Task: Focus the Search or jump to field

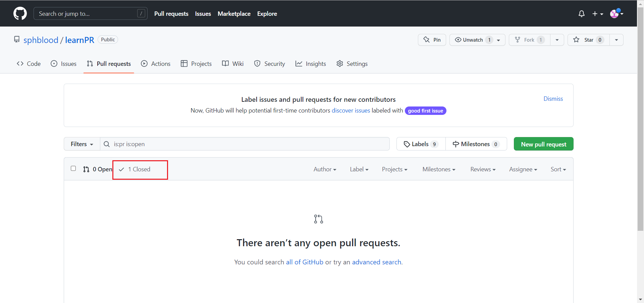Action: 91,13
